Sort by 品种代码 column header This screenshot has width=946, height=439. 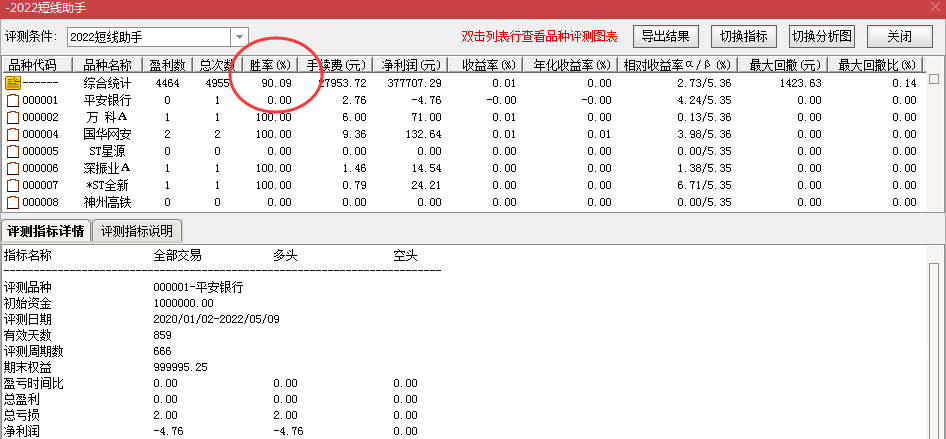coord(37,65)
